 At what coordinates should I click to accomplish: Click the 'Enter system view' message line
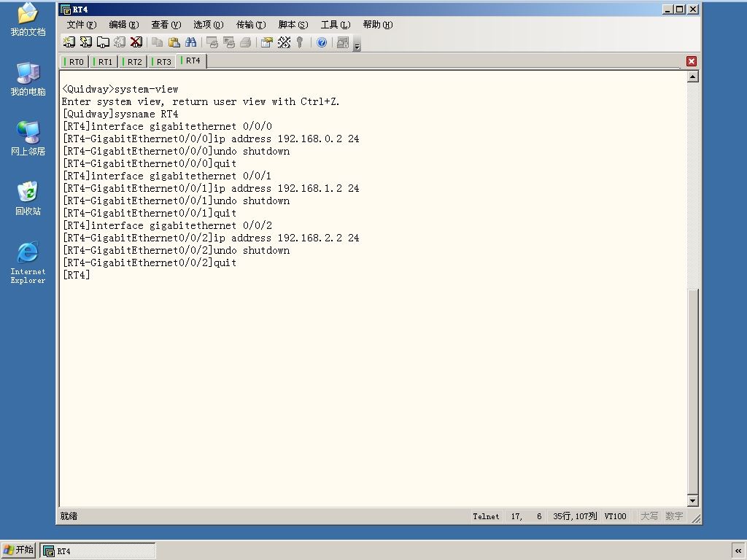pos(201,101)
